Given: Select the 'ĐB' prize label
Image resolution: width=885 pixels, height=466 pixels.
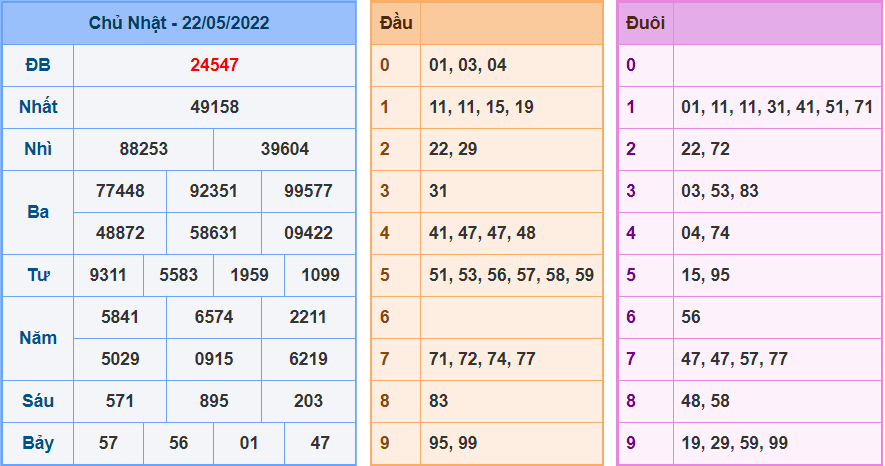Looking at the screenshot, I should tap(38, 65).
